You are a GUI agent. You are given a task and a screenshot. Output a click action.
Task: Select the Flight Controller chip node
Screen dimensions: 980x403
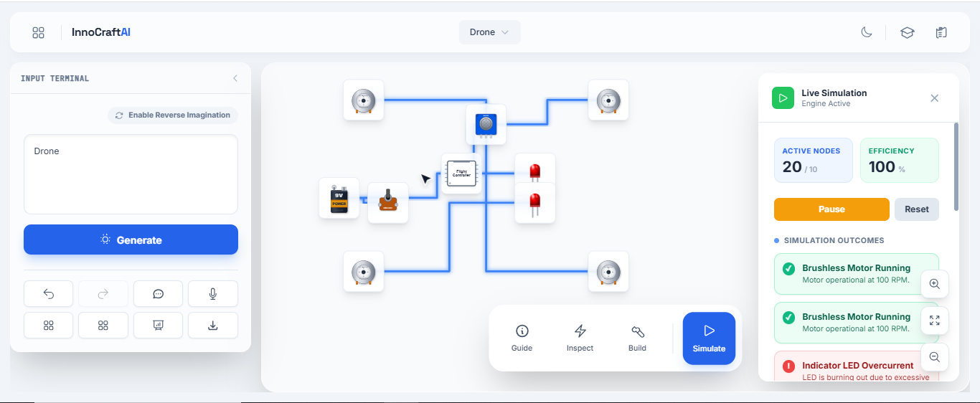pyautogui.click(x=461, y=174)
